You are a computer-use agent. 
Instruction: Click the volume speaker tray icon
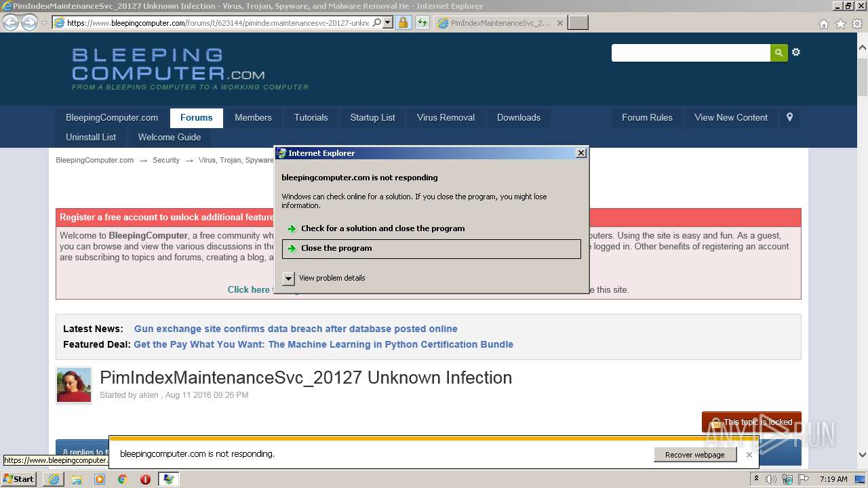(x=771, y=479)
